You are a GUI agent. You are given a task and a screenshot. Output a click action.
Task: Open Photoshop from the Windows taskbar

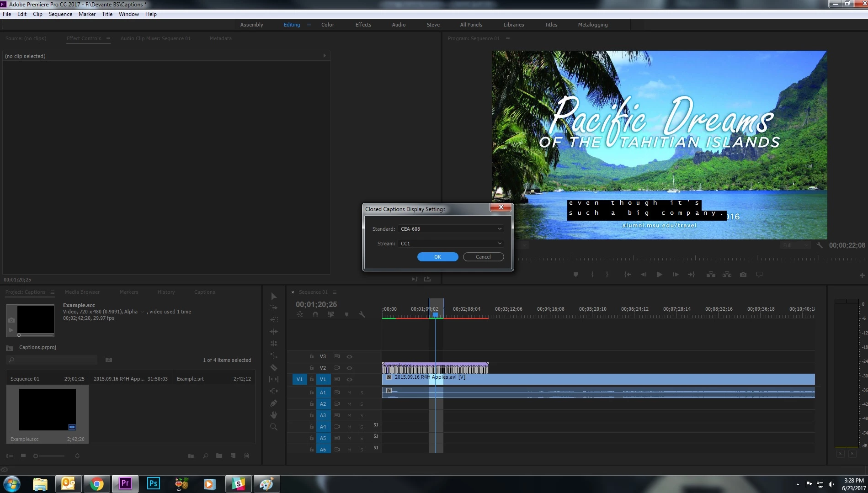click(154, 484)
